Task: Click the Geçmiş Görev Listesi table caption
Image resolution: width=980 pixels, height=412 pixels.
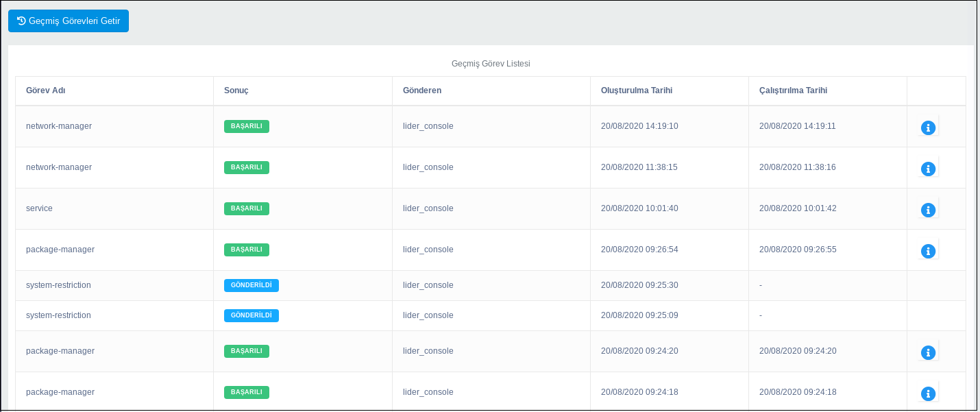Action: click(x=491, y=64)
